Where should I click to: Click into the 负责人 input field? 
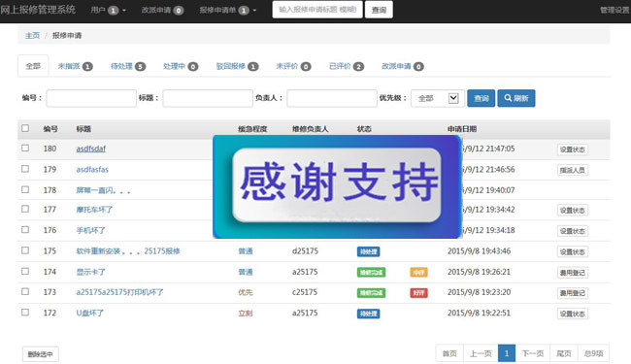(x=332, y=98)
